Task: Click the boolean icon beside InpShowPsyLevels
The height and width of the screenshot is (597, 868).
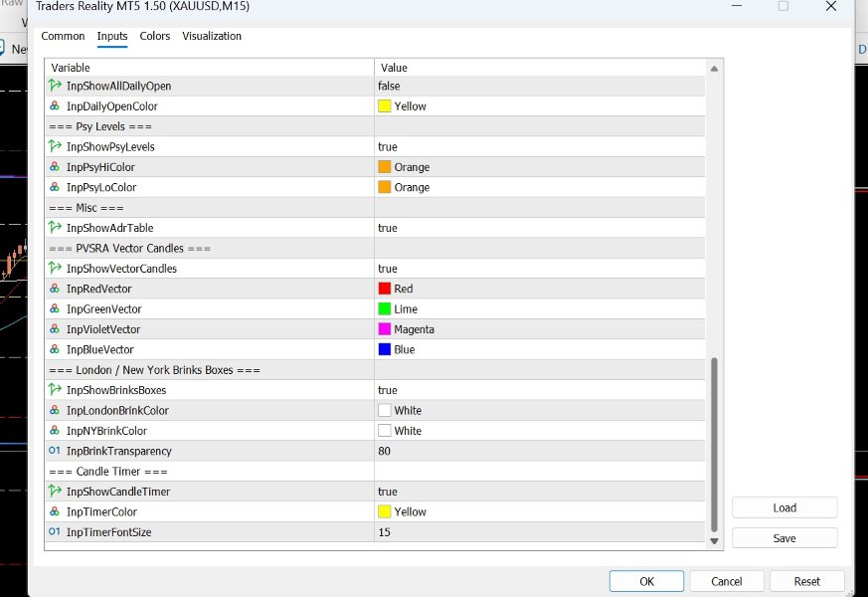Action: click(x=55, y=146)
